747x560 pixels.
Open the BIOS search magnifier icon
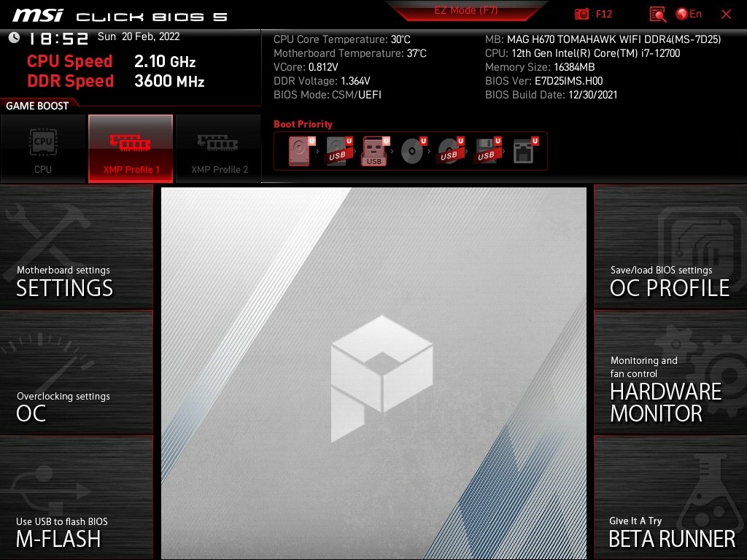(658, 15)
